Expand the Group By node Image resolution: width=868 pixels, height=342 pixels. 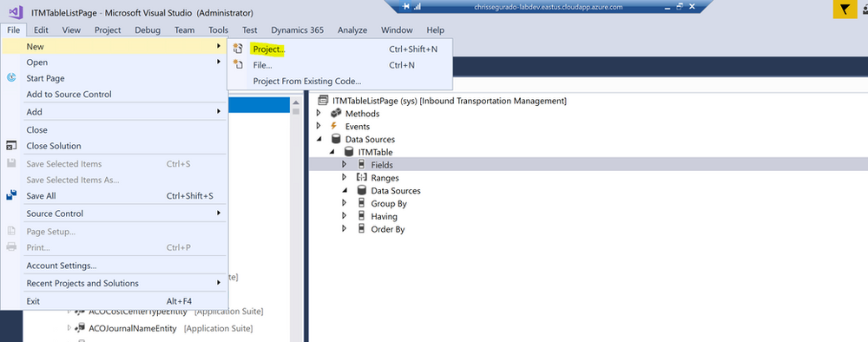coord(345,203)
